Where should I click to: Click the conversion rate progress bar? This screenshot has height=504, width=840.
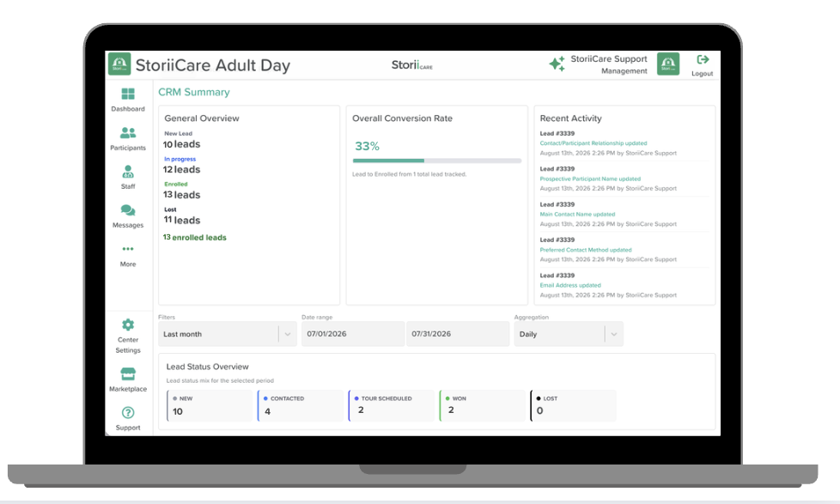pyautogui.click(x=436, y=161)
